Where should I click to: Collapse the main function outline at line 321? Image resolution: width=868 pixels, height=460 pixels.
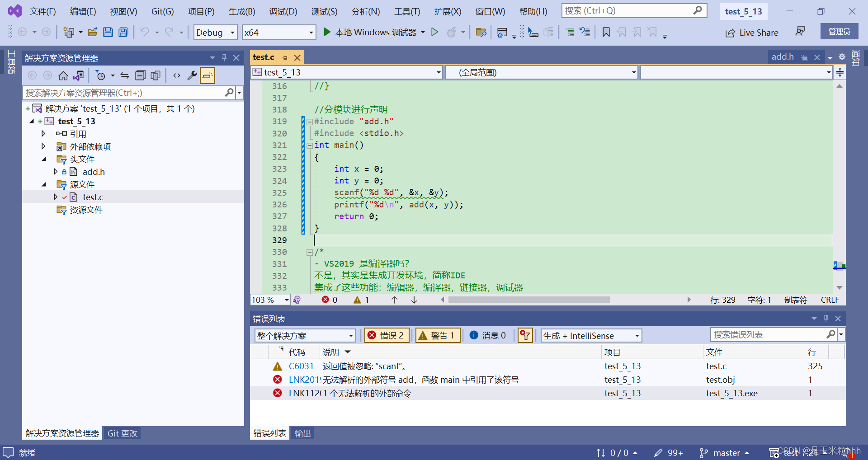tap(310, 146)
